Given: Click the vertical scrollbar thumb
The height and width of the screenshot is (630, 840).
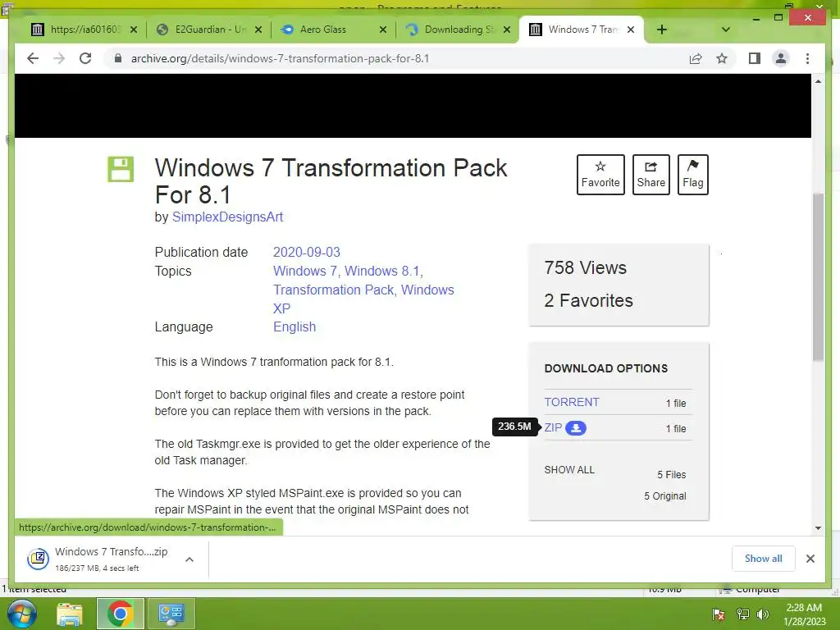Looking at the screenshot, I should tap(818, 276).
